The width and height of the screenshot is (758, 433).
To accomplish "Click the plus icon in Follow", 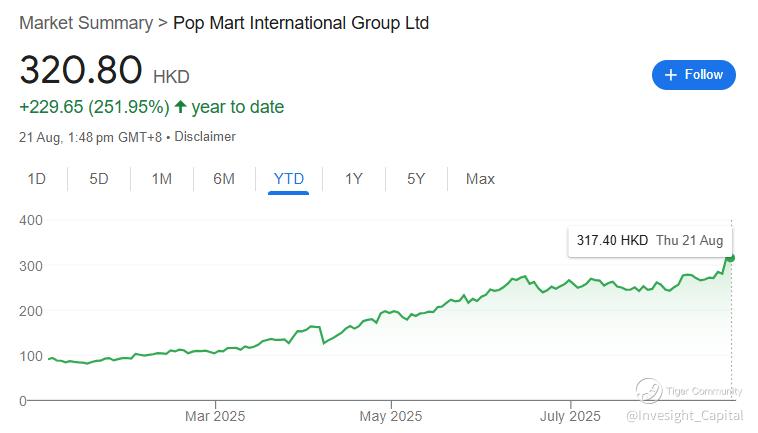I will (x=670, y=75).
